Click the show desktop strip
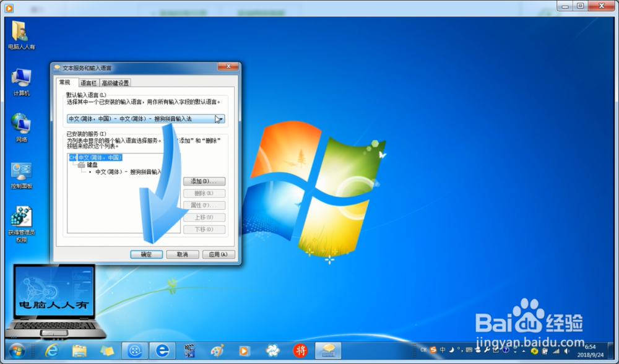The image size is (619, 364). point(611,350)
